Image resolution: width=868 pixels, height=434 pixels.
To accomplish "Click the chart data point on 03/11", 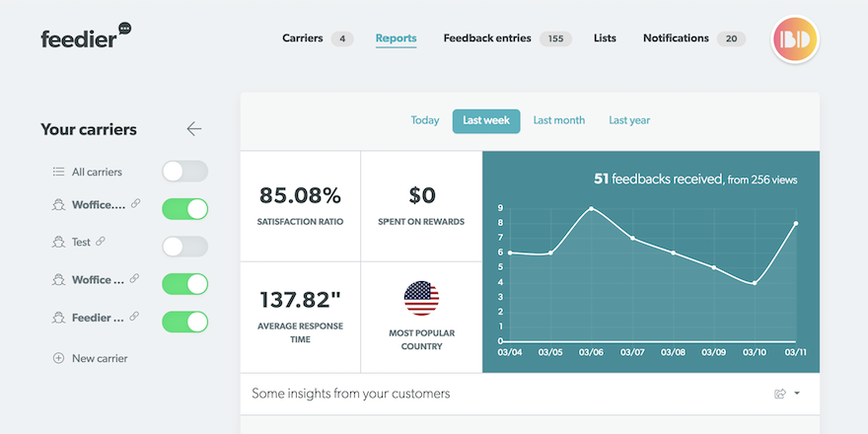I will [x=795, y=224].
